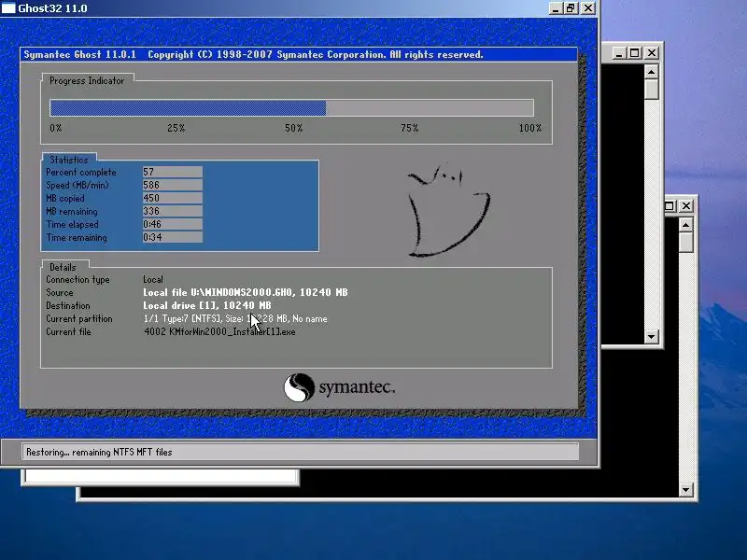Click scroll up arrow in upper console window
747x560 pixels.
[x=651, y=72]
